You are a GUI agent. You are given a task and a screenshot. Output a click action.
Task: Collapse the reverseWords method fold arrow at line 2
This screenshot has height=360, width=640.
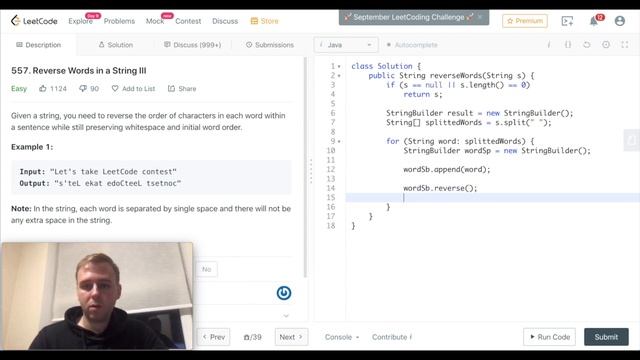[x=339, y=76]
